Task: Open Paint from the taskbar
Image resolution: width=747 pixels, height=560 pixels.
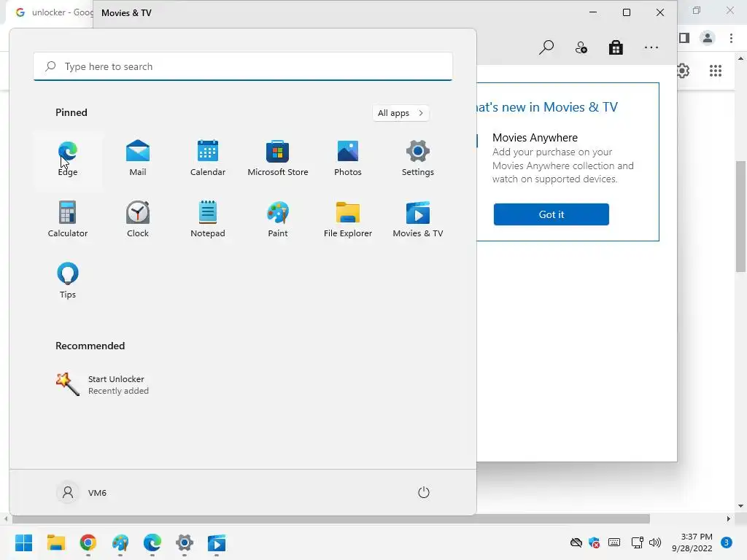Action: point(120,542)
